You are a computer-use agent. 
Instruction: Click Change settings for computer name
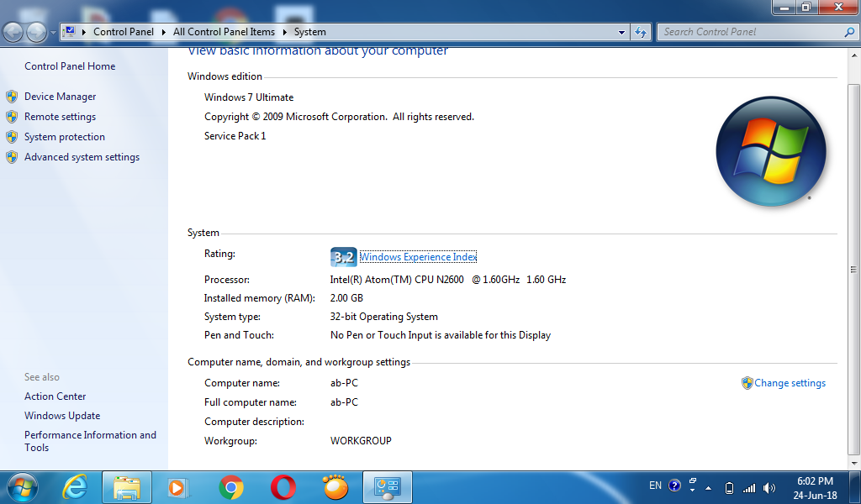[790, 383]
